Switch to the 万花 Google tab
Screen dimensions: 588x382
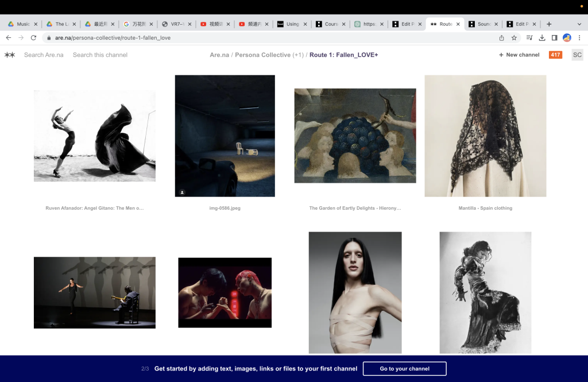pyautogui.click(x=138, y=24)
